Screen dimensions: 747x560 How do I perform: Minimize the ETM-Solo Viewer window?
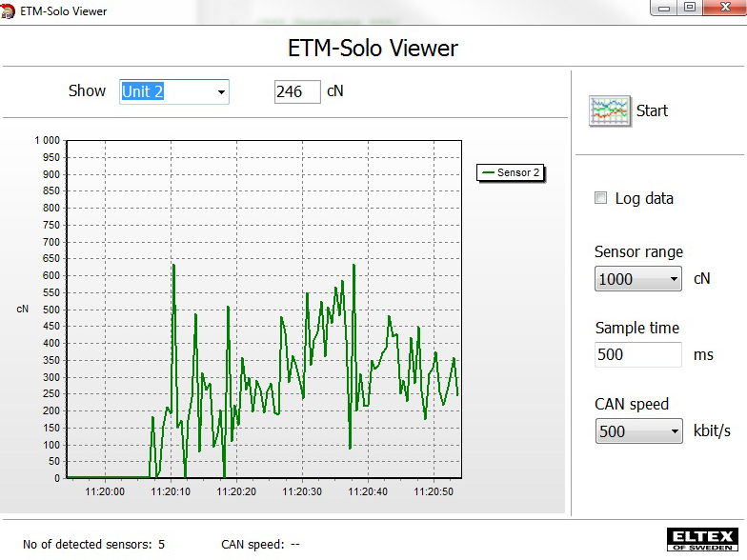click(x=664, y=8)
